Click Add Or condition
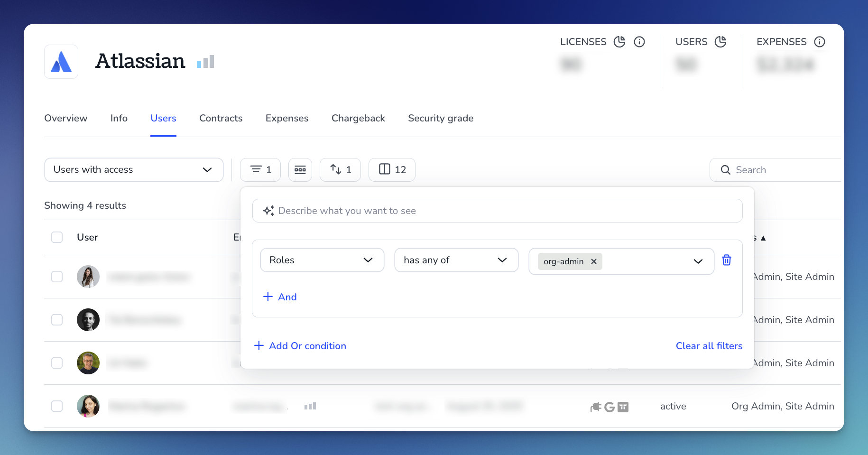This screenshot has height=455, width=868. [x=300, y=346]
